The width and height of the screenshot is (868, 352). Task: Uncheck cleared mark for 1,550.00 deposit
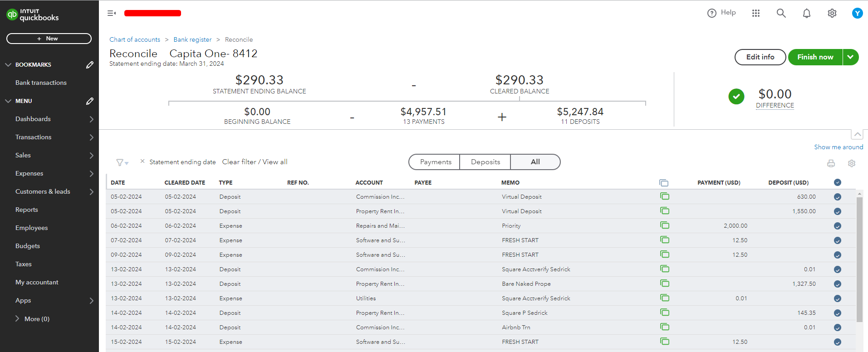[x=838, y=211]
